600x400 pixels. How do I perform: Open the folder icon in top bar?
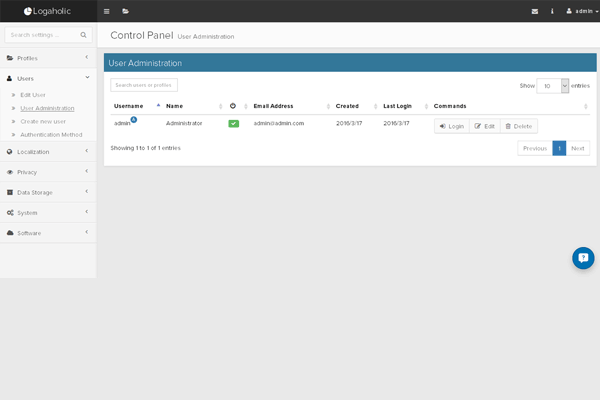pos(125,11)
